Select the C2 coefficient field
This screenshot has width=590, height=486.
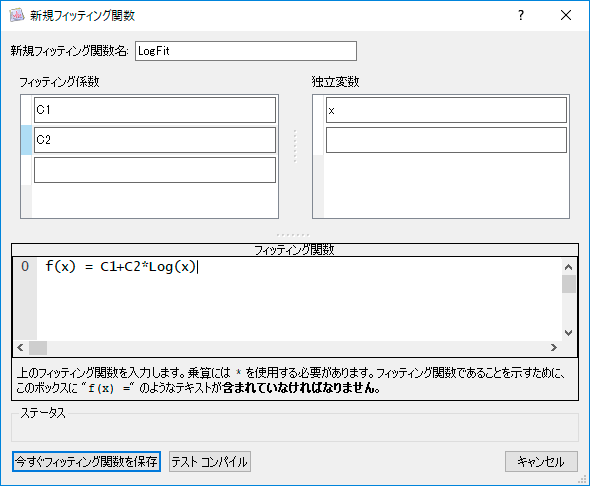(155, 140)
